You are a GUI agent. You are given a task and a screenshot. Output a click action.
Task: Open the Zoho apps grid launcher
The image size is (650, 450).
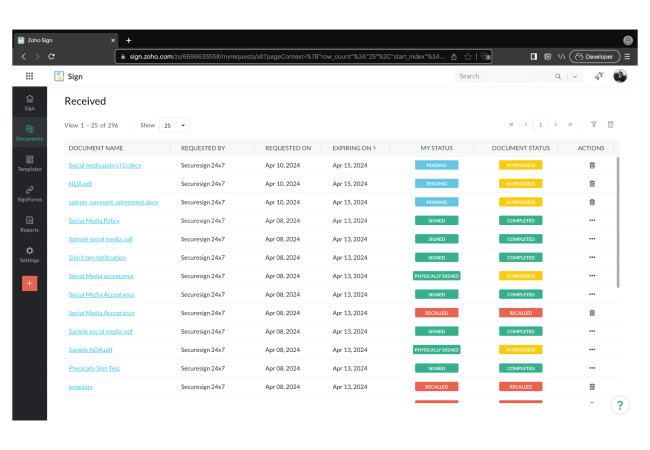(x=29, y=76)
